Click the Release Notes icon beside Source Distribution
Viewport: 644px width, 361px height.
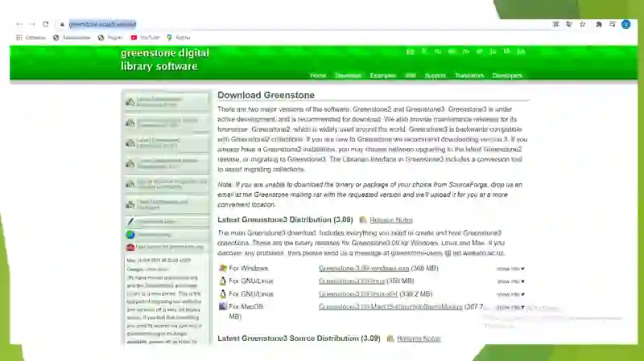coord(390,338)
